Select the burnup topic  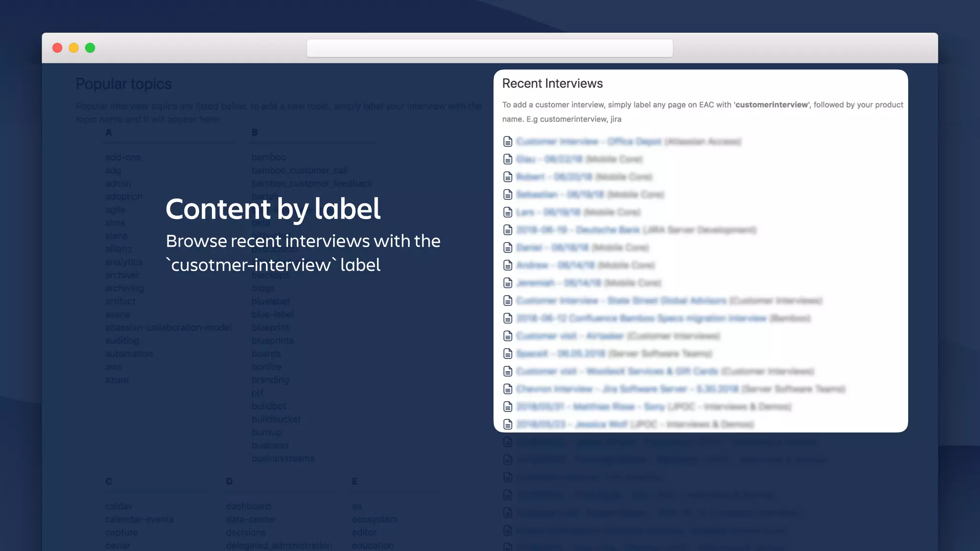click(267, 432)
